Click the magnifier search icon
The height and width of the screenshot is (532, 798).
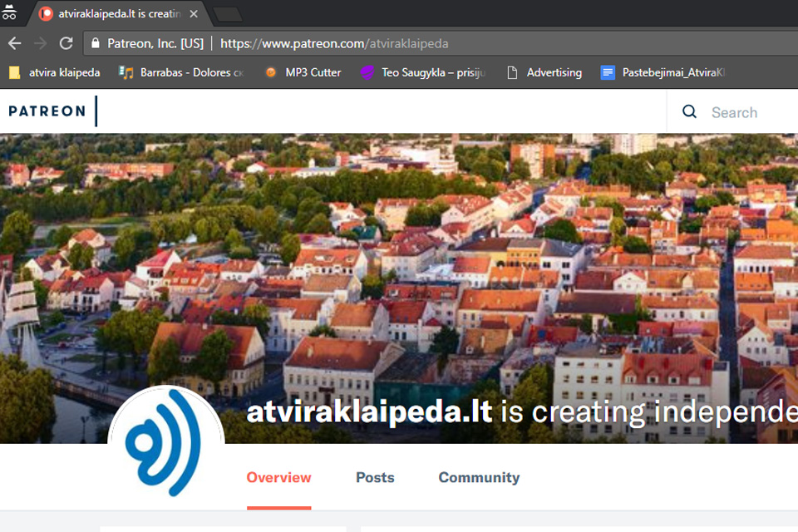pos(689,112)
